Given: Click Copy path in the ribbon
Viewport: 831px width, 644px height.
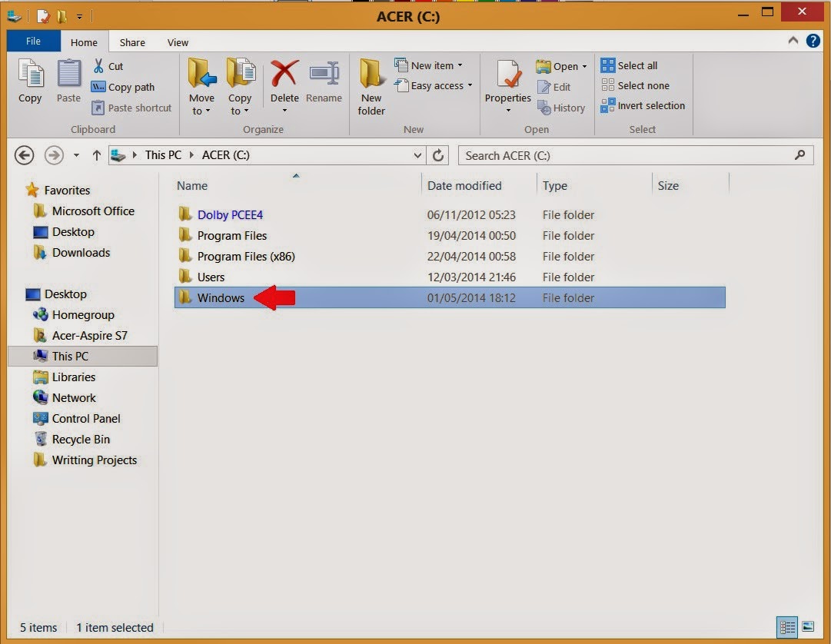Looking at the screenshot, I should [x=123, y=87].
